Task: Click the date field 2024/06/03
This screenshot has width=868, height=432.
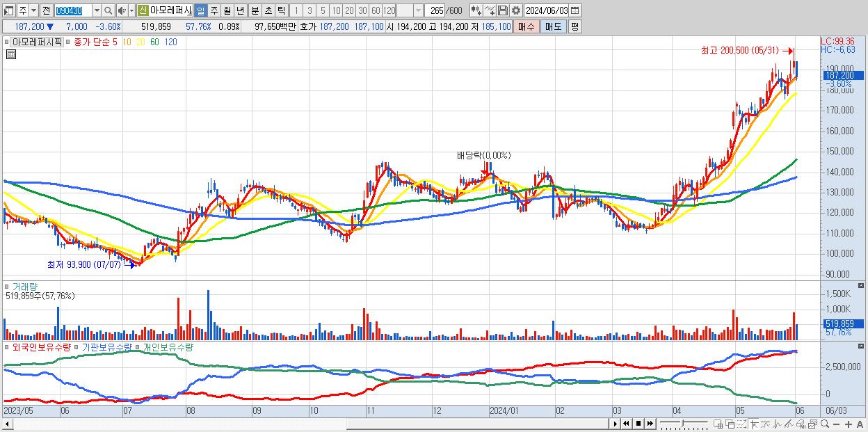Action: pyautogui.click(x=547, y=10)
